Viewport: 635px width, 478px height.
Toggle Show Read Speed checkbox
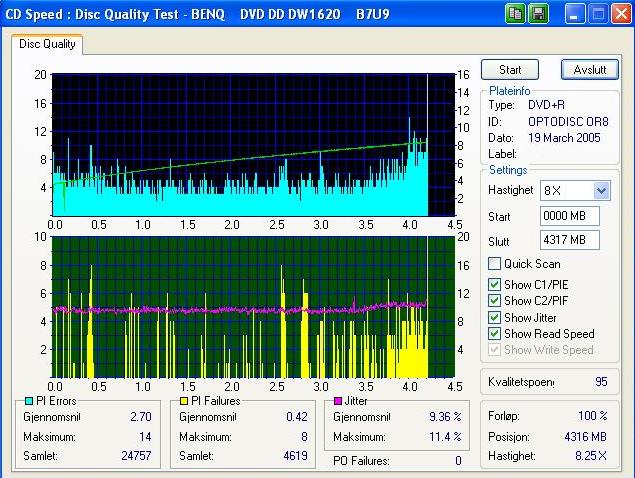(494, 333)
